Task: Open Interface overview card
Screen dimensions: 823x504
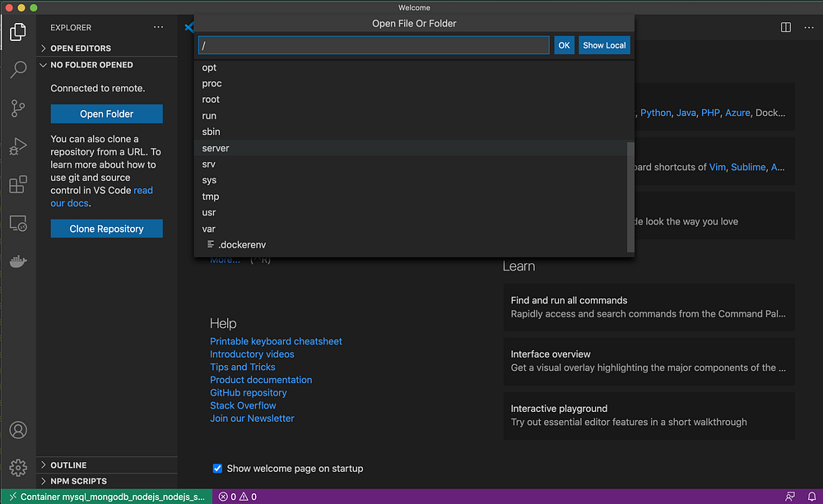Action: 649,361
